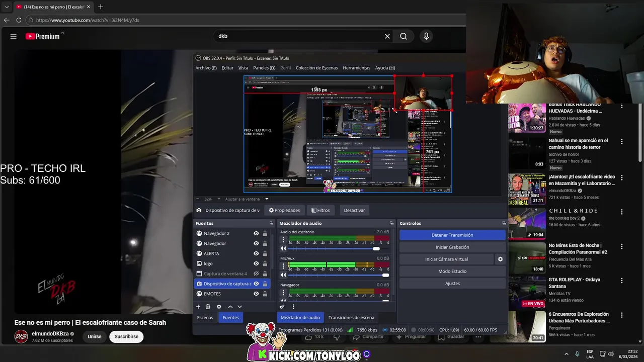Open options for CHILL & RIDE video

pos(622,212)
